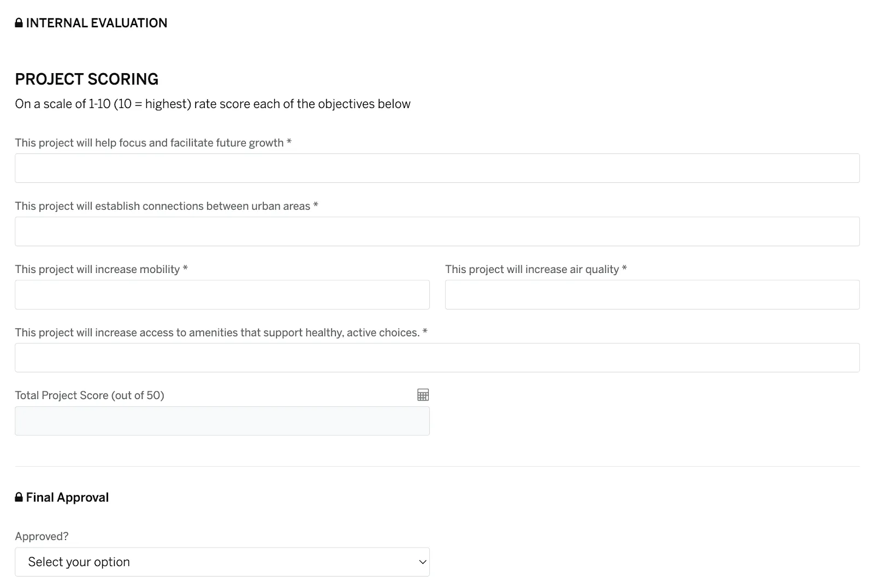
Task: Click the 'connections between urban areas' label
Action: 166,206
